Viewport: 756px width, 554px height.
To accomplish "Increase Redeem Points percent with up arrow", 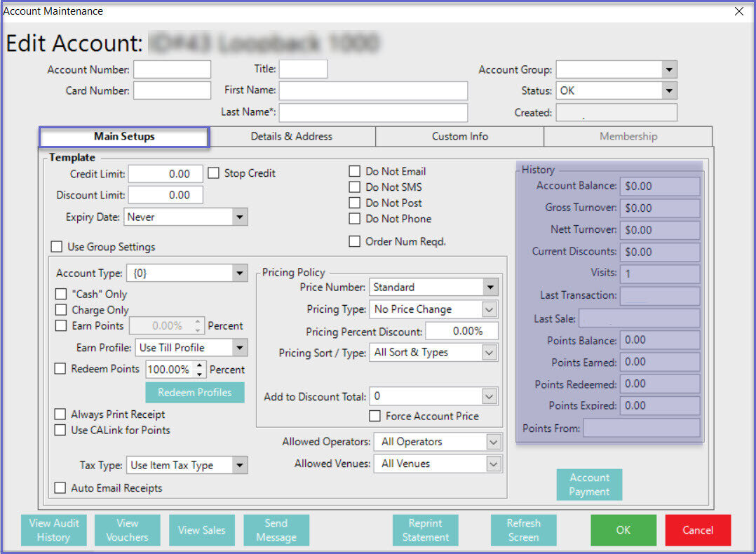I will [201, 365].
